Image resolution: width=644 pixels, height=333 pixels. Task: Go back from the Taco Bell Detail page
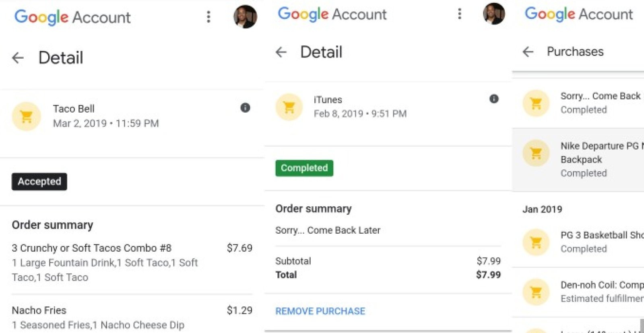(18, 58)
